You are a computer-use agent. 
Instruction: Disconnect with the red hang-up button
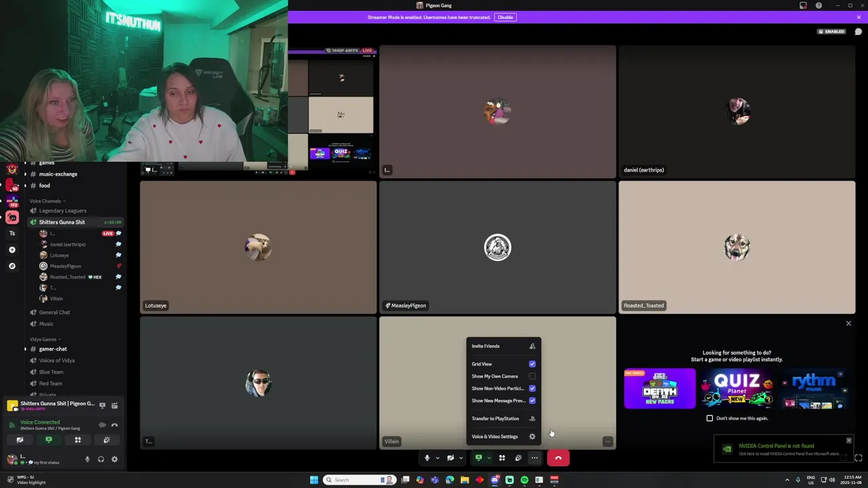pyautogui.click(x=558, y=458)
